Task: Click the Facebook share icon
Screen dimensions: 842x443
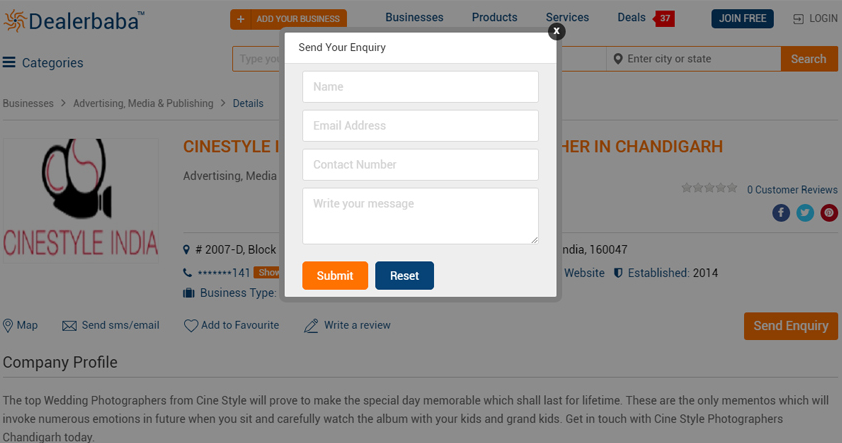Action: click(781, 213)
